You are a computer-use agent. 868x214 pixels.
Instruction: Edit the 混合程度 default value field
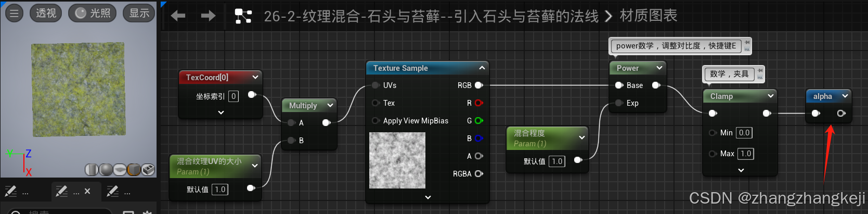(x=558, y=161)
